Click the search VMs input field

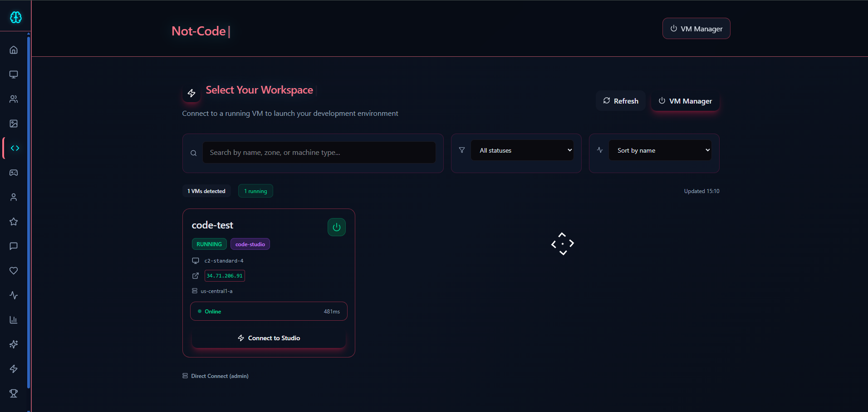319,153
